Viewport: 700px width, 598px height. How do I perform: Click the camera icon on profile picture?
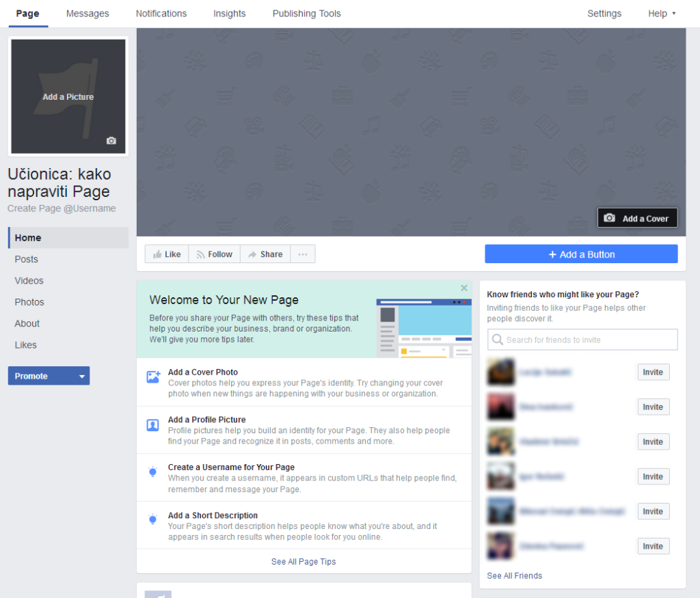[111, 141]
